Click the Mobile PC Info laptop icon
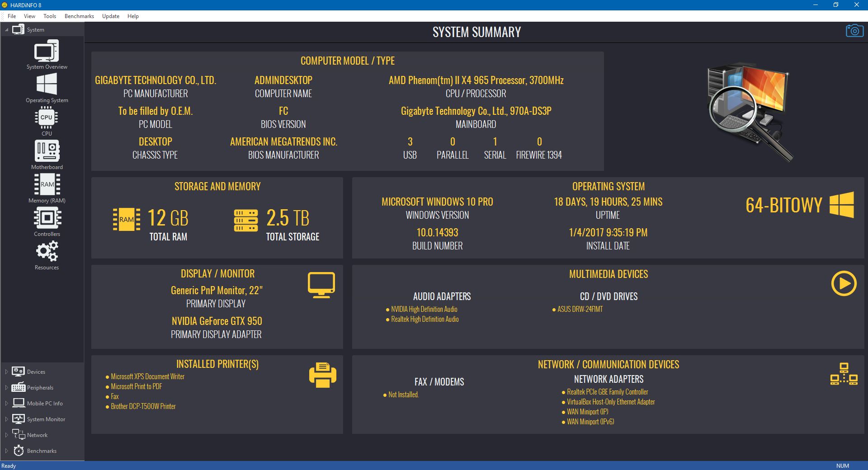Screen dimensions: 868x470 [19, 403]
